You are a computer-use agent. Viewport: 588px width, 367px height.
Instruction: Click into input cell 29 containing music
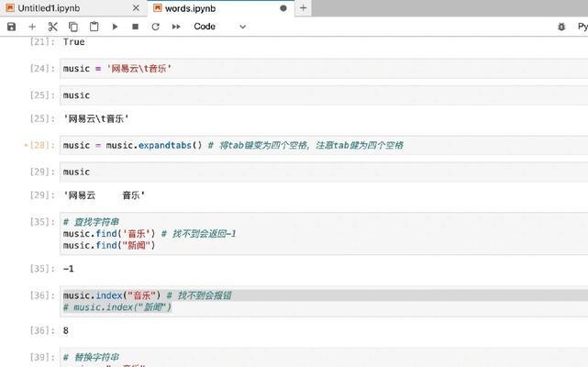pyautogui.click(x=324, y=172)
